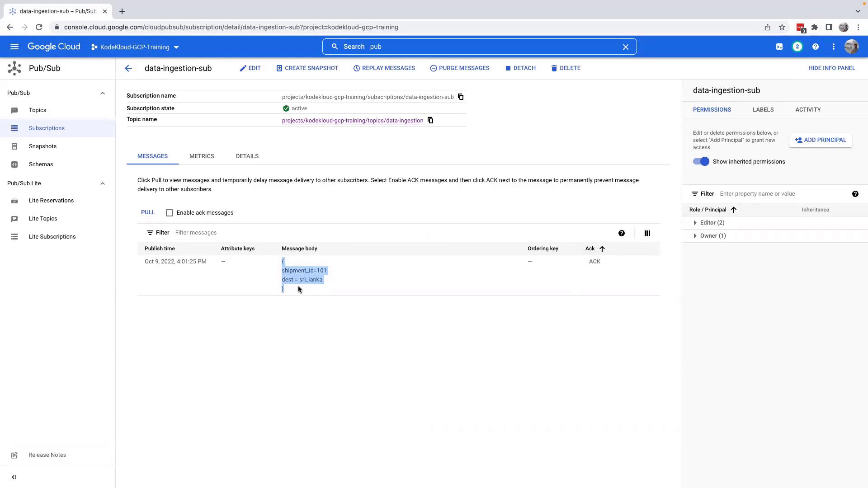868x488 pixels.
Task: Open column display options icon
Action: click(647, 233)
